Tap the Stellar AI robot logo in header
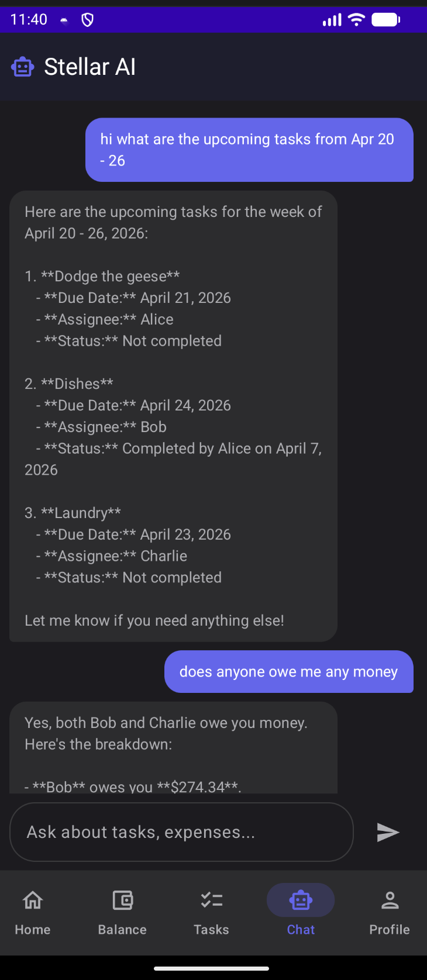427x980 pixels. (23, 67)
